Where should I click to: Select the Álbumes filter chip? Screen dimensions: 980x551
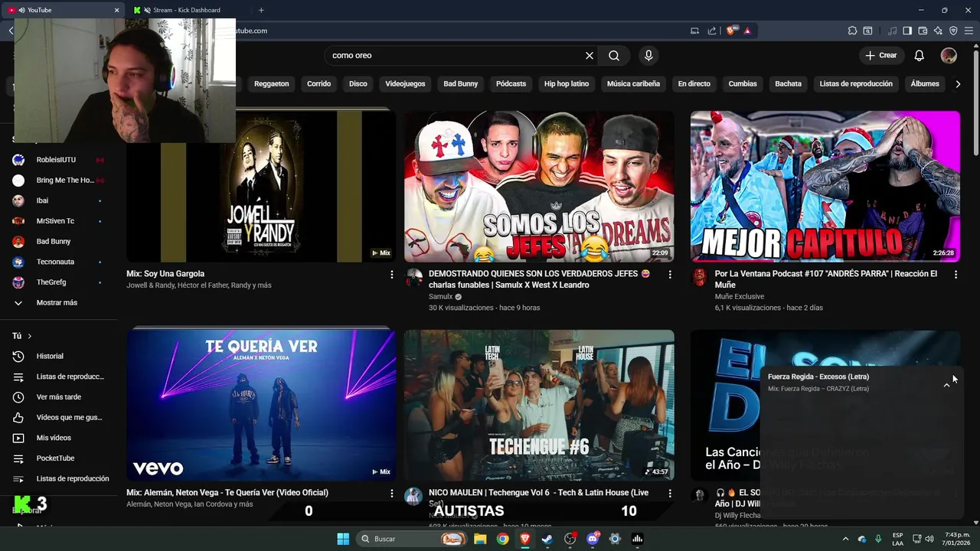[925, 84]
